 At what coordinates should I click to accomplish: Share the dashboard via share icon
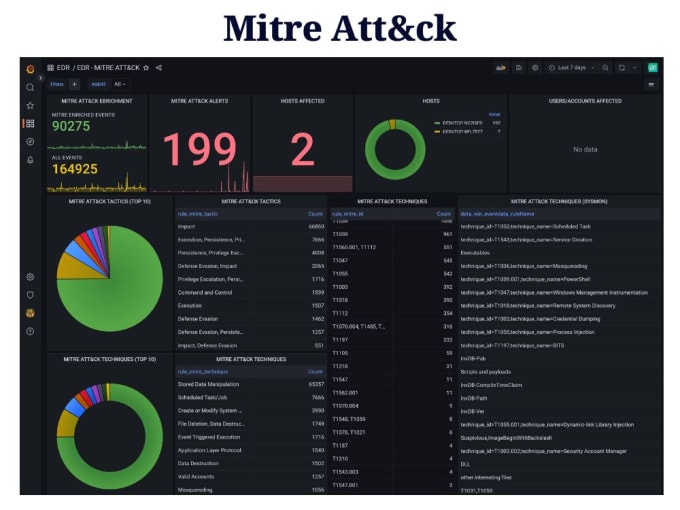pyautogui.click(x=159, y=68)
